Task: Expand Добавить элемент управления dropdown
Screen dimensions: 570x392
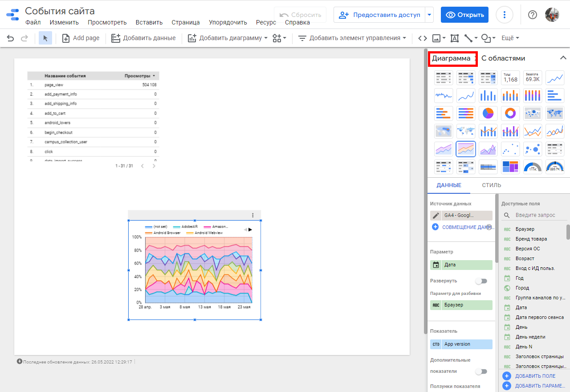Action: click(352, 38)
